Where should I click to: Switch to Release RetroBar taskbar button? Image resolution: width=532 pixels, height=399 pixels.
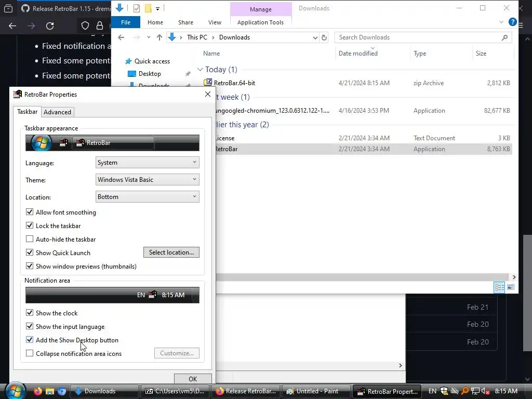(x=245, y=391)
